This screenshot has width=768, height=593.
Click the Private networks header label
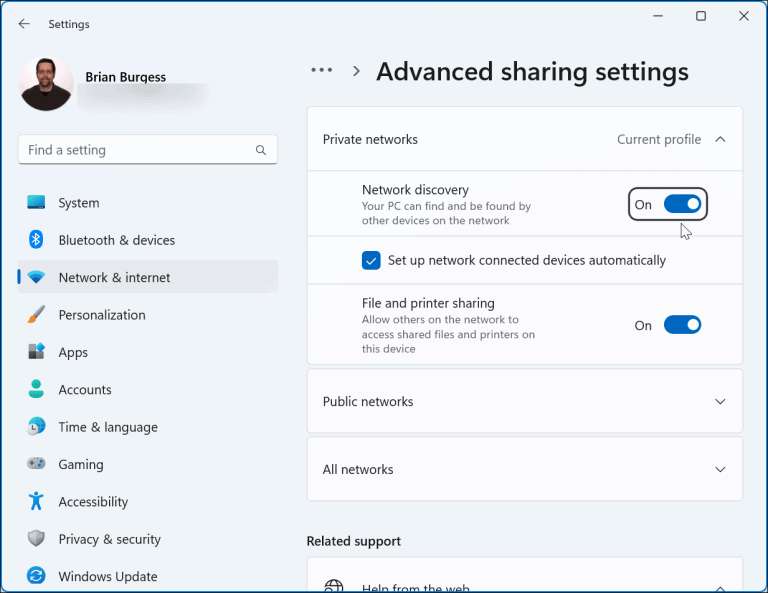click(370, 140)
